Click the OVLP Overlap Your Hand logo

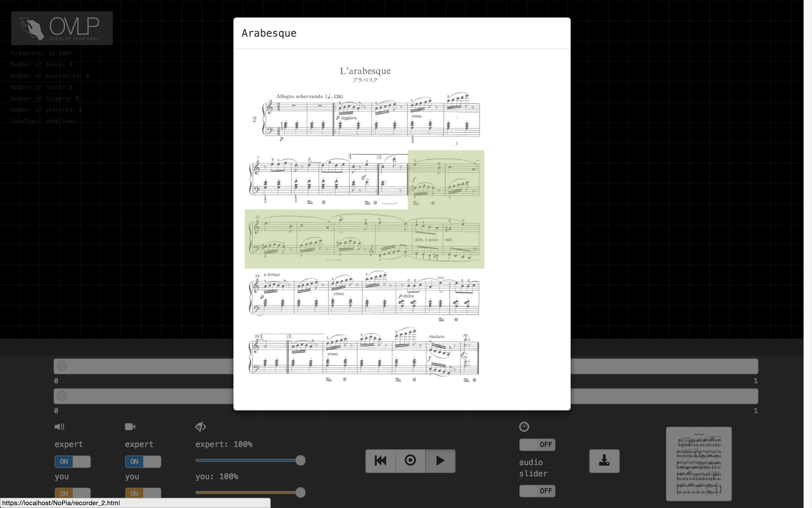pos(62,28)
